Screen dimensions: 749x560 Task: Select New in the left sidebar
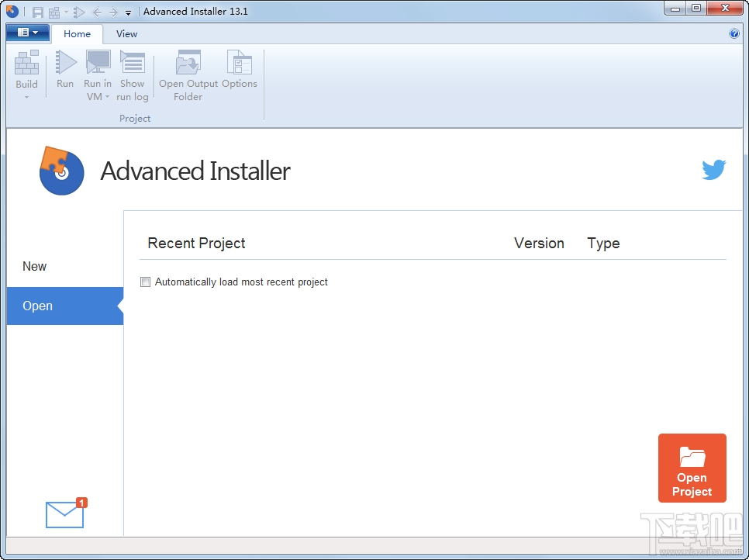(x=34, y=266)
